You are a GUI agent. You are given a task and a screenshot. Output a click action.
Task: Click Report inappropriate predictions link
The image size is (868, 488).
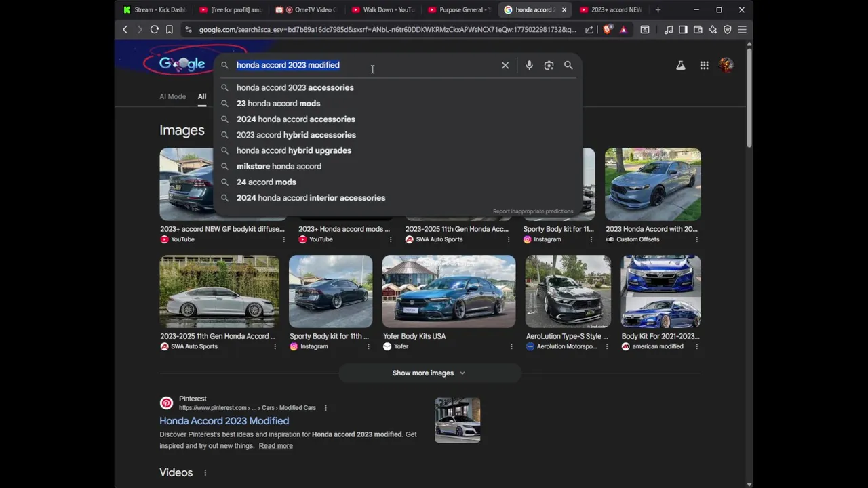533,211
